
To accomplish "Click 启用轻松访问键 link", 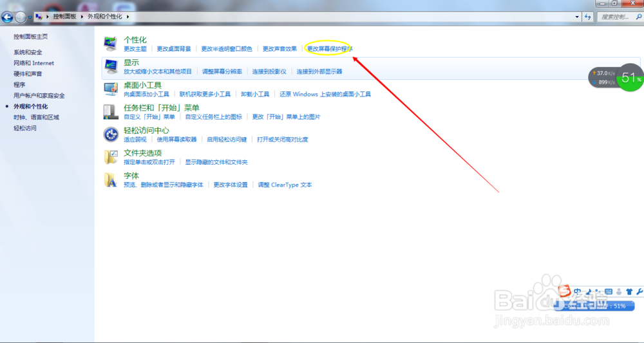I will [x=227, y=140].
